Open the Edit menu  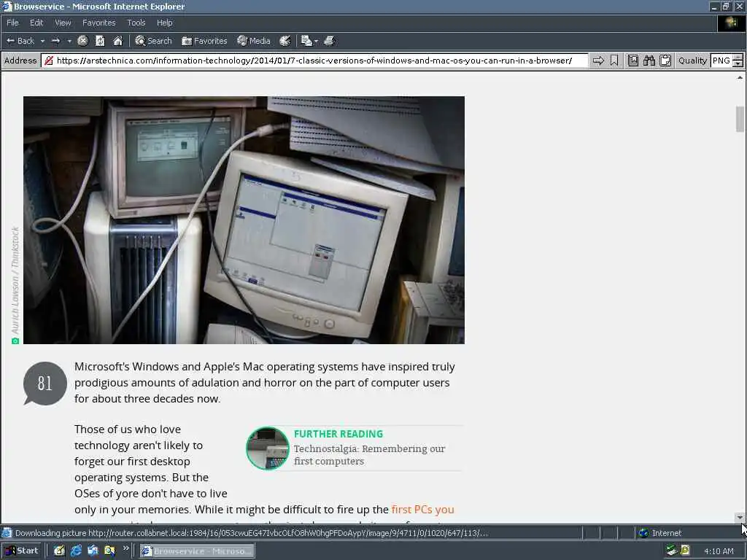click(36, 23)
